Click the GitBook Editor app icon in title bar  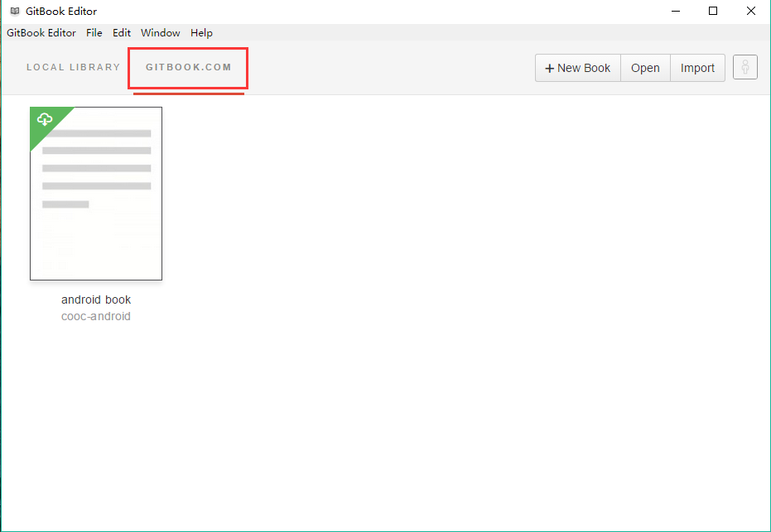click(x=15, y=11)
